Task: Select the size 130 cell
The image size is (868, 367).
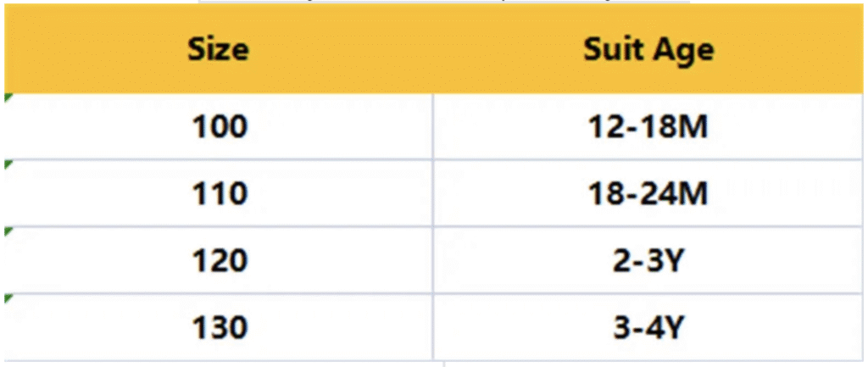Action: 220,326
